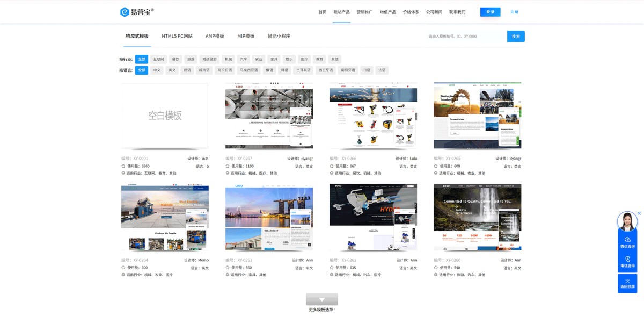The image size is (644, 323).
Task: Click the 易营宝 logo in the header
Action: pyautogui.click(x=137, y=12)
